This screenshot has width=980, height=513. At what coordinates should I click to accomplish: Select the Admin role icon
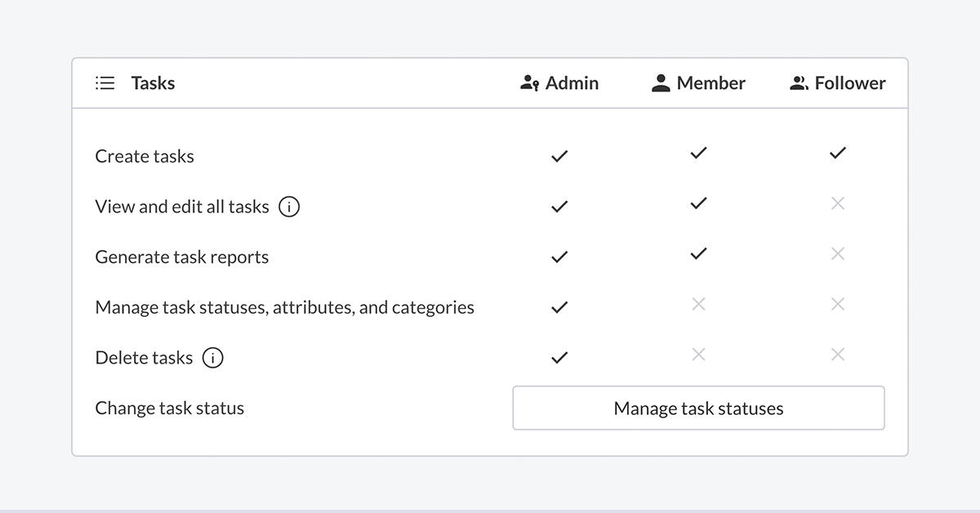531,82
